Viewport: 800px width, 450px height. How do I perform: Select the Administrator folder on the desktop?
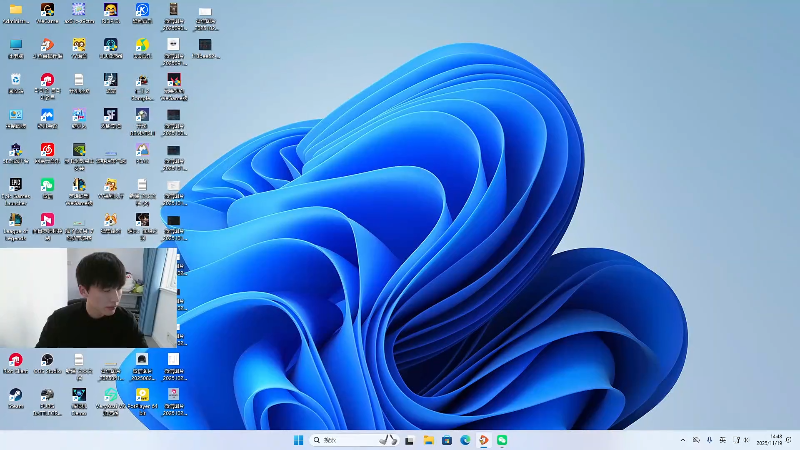(16, 10)
